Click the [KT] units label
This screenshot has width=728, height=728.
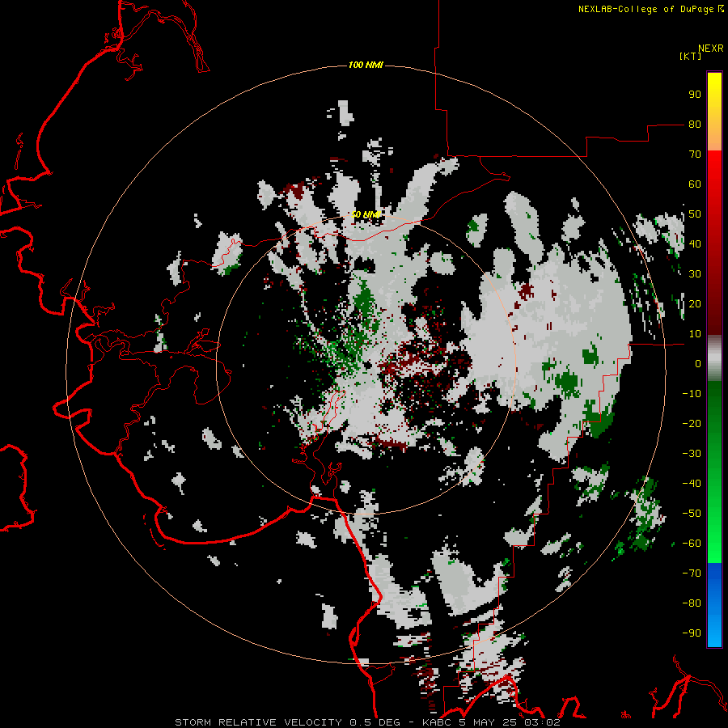691,56
